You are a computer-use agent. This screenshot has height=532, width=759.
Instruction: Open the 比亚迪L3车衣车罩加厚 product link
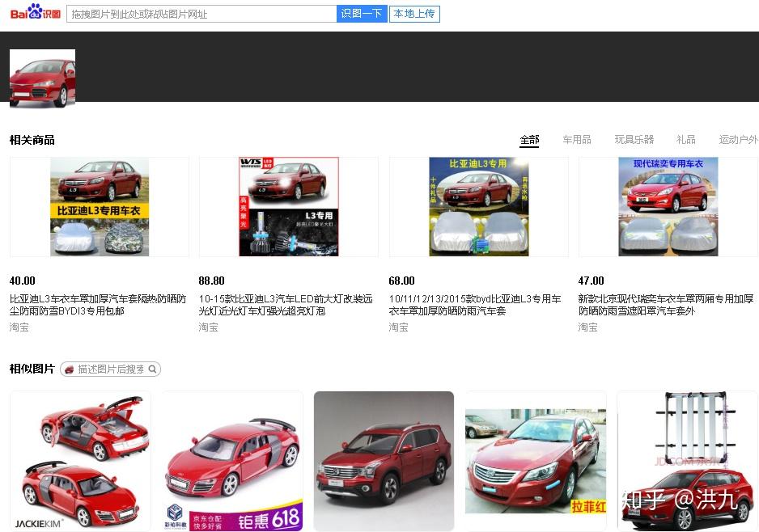(x=98, y=305)
